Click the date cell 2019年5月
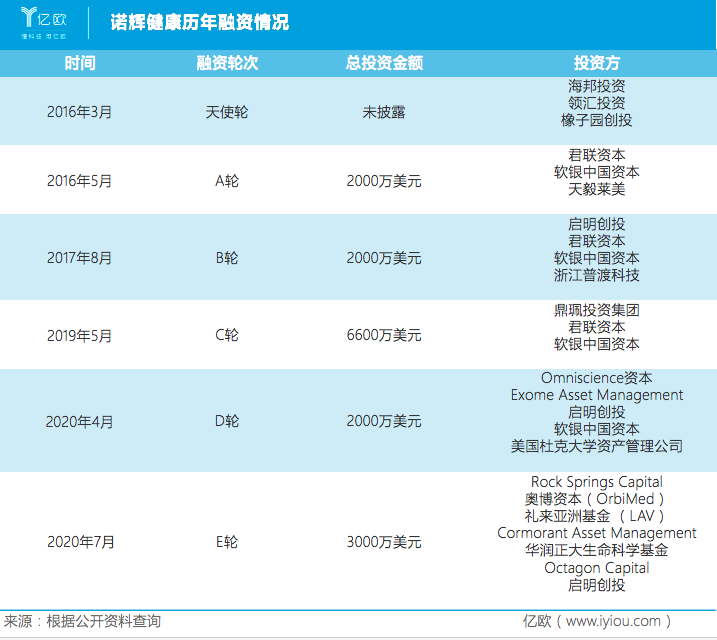 80,336
